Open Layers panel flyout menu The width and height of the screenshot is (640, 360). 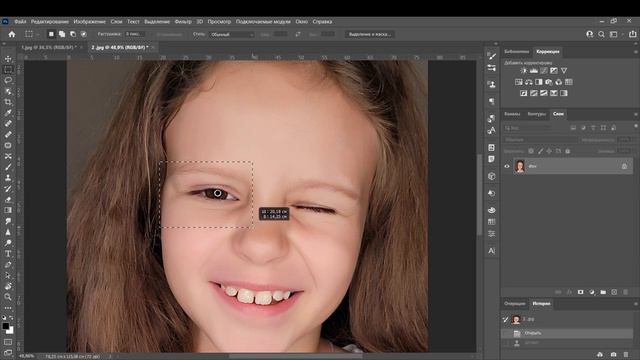click(636, 114)
